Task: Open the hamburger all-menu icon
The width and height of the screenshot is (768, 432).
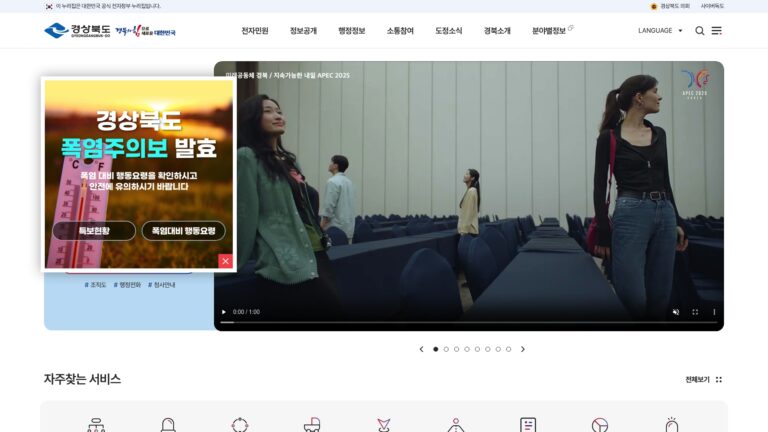Action: pyautogui.click(x=717, y=31)
